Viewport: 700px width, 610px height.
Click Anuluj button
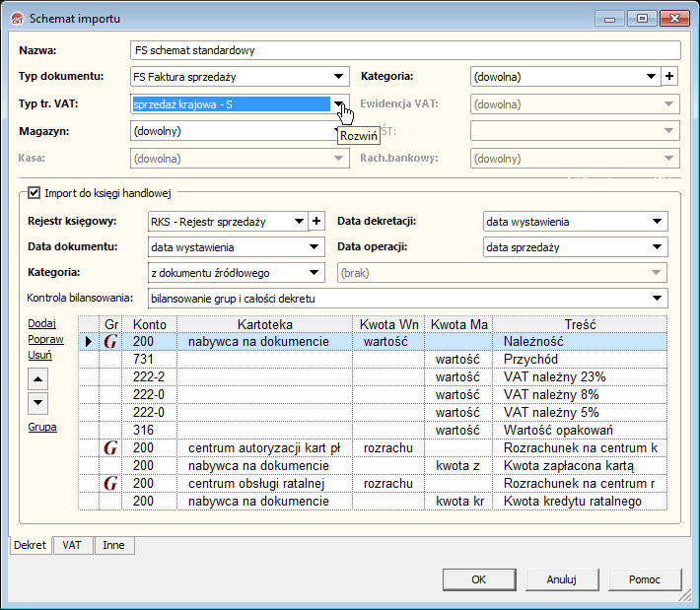(x=561, y=579)
